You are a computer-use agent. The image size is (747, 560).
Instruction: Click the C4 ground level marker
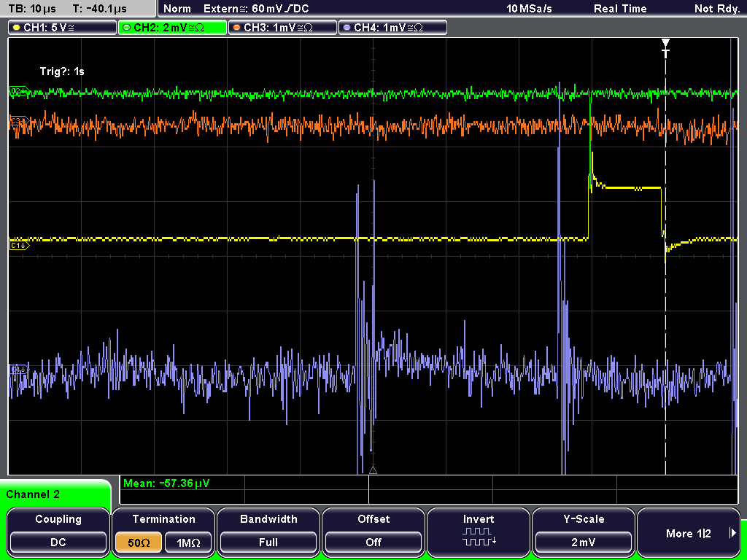[20, 370]
